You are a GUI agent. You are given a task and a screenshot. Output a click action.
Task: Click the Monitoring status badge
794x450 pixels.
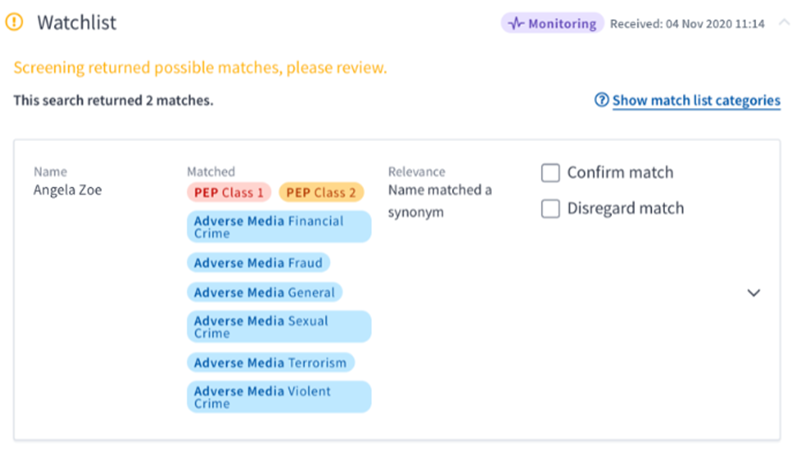pos(551,23)
